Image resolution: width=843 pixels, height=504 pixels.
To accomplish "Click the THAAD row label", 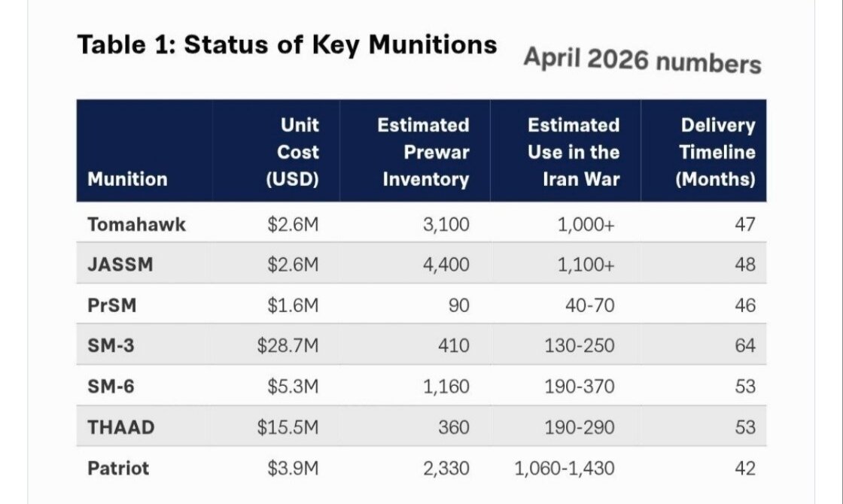I will 121,427.
